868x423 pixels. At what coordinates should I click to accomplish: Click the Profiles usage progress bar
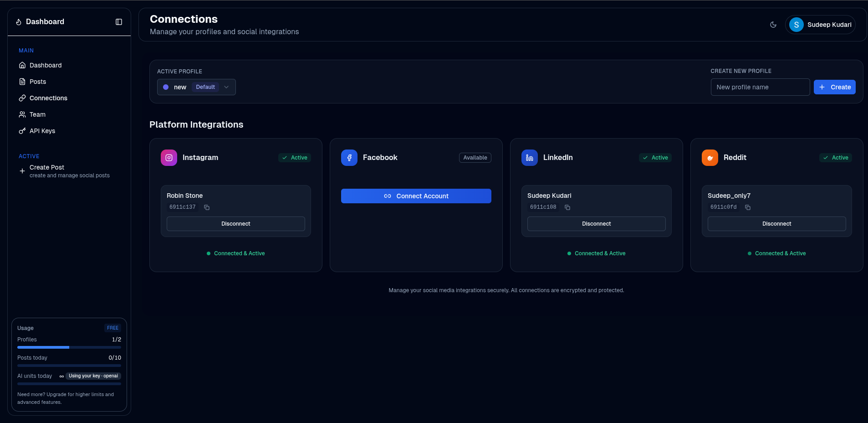(69, 347)
